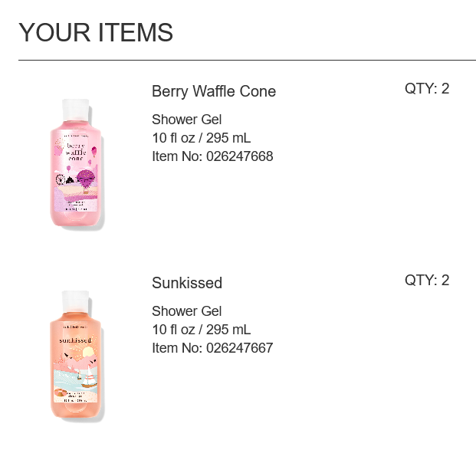Click QTY: 2 beside Berry Waffle Cone
This screenshot has height=460, width=476.
coord(426,88)
